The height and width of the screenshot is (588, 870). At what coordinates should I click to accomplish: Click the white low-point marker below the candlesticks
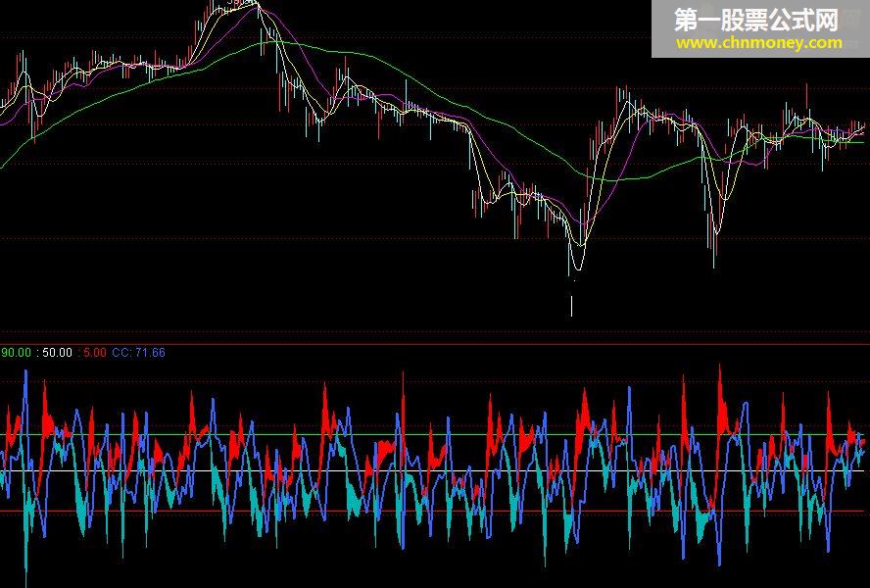(571, 306)
